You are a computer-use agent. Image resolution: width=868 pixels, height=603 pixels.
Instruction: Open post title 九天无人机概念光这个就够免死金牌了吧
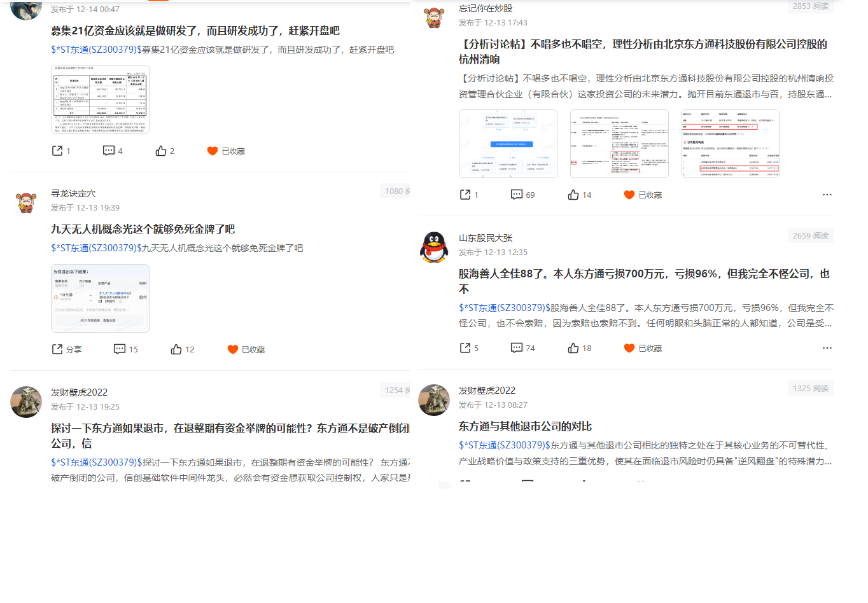pos(143,229)
